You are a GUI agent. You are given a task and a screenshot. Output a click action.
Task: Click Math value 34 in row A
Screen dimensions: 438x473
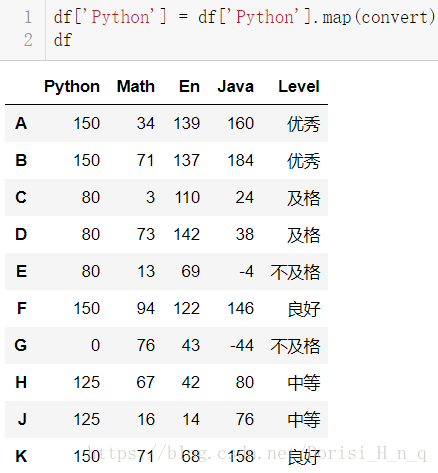[146, 123]
